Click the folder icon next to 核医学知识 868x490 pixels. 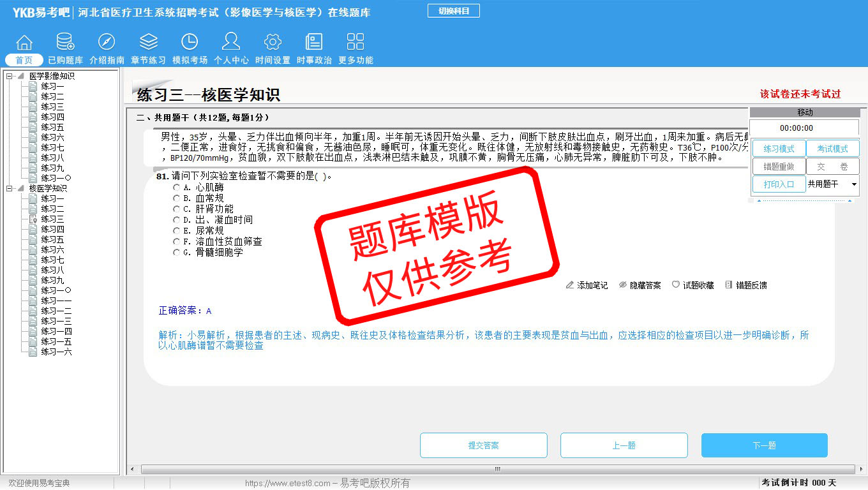pos(21,188)
